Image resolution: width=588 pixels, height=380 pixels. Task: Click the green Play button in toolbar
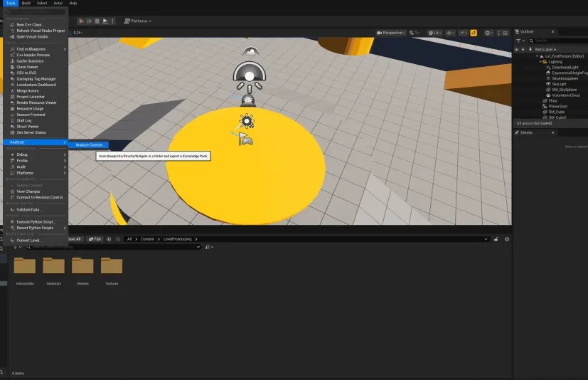[81, 21]
